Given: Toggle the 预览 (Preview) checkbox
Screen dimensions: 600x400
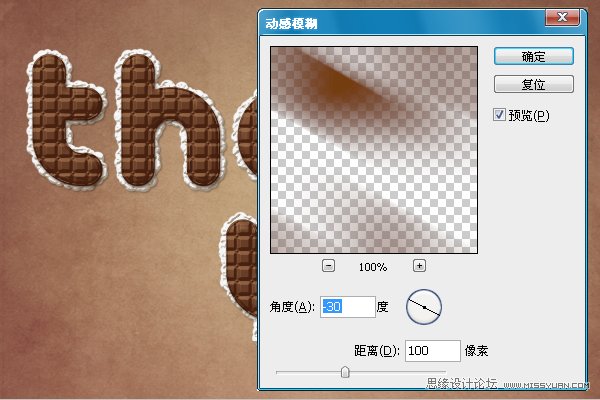Looking at the screenshot, I should (499, 114).
